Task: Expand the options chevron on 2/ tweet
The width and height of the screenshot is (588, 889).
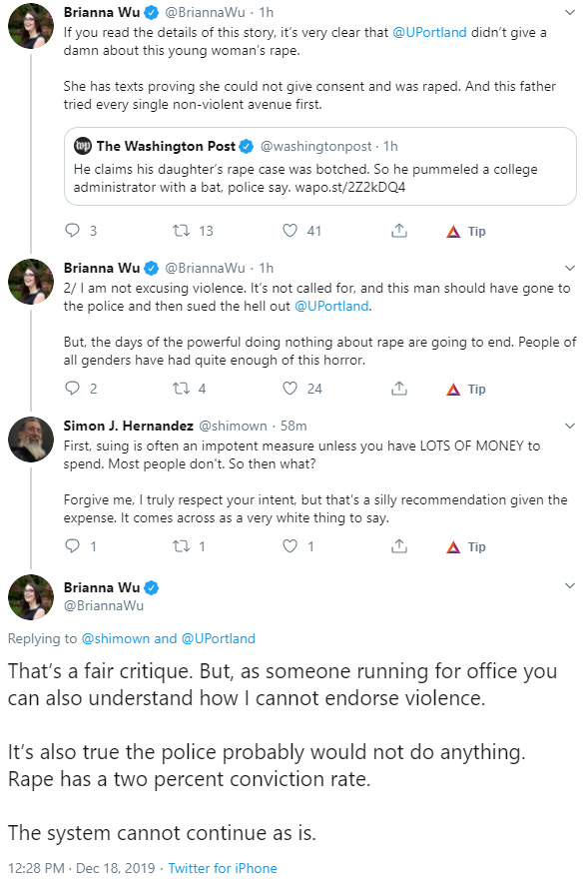Action: pyautogui.click(x=570, y=268)
